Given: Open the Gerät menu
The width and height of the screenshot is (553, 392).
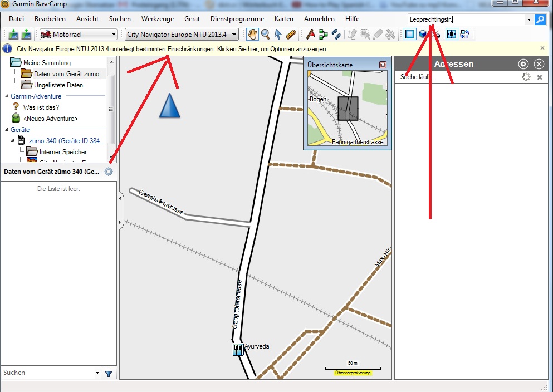Looking at the screenshot, I should click(x=192, y=19).
